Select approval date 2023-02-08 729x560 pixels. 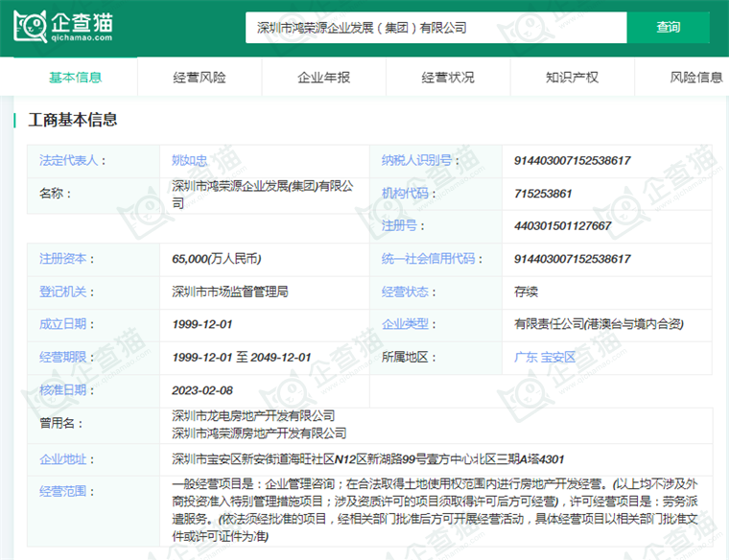point(201,390)
